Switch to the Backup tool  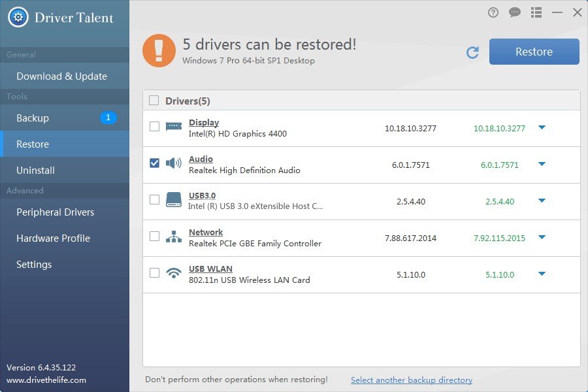pos(65,118)
